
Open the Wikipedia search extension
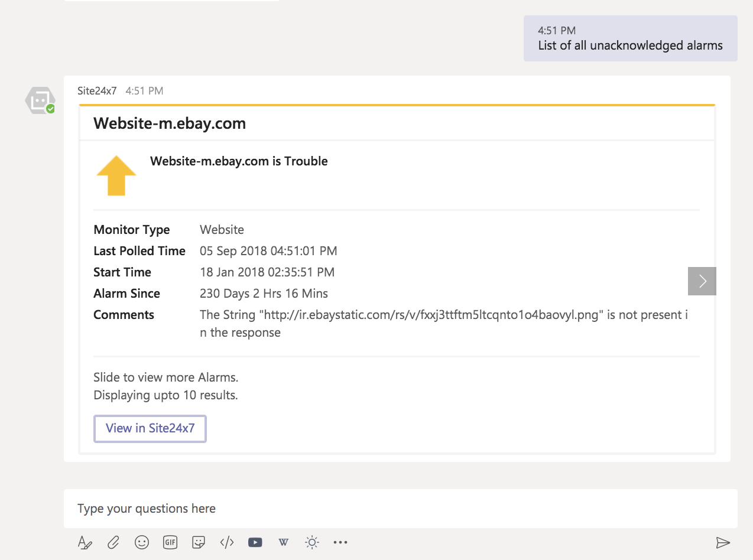click(284, 542)
